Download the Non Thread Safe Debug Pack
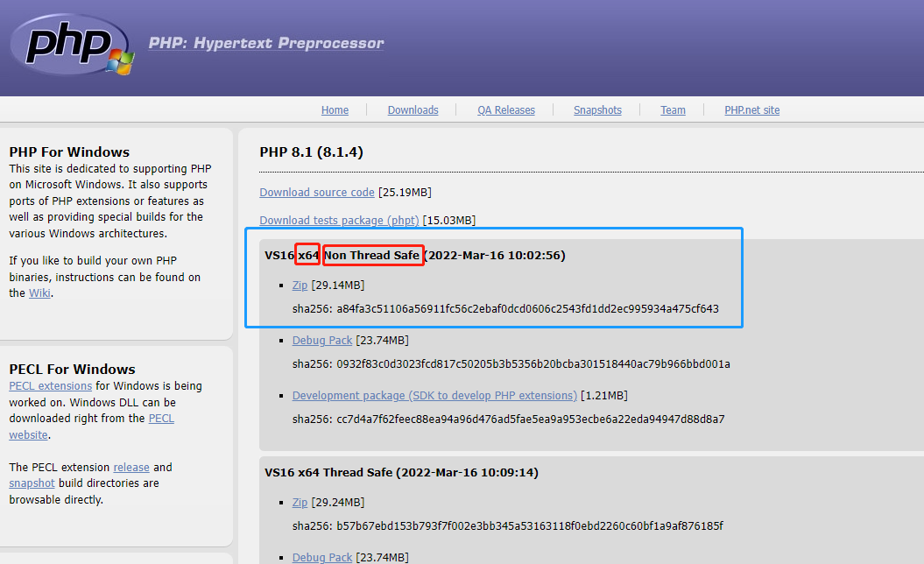 [322, 341]
